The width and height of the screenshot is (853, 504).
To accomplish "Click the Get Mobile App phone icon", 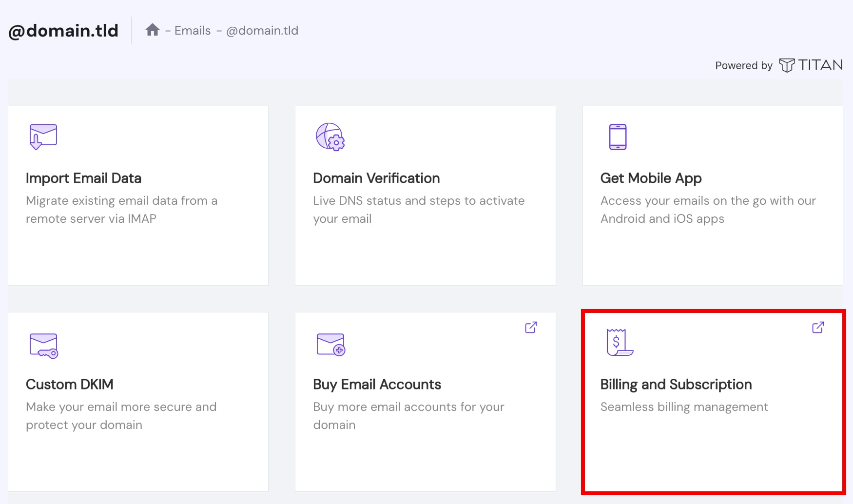I will point(618,136).
